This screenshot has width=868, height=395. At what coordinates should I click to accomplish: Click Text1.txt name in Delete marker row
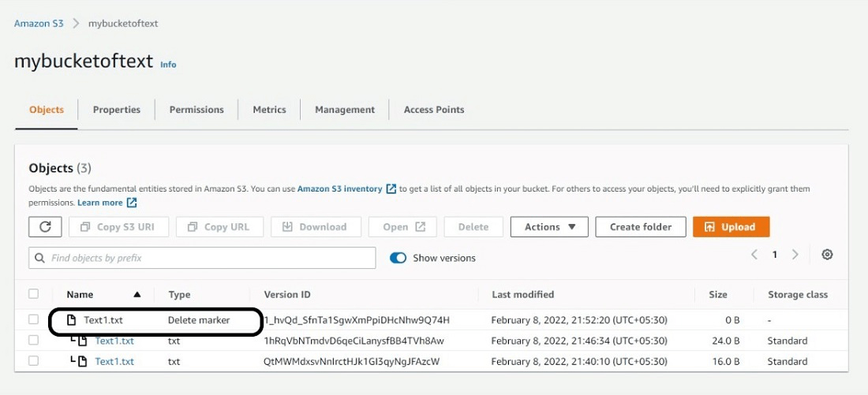103,320
